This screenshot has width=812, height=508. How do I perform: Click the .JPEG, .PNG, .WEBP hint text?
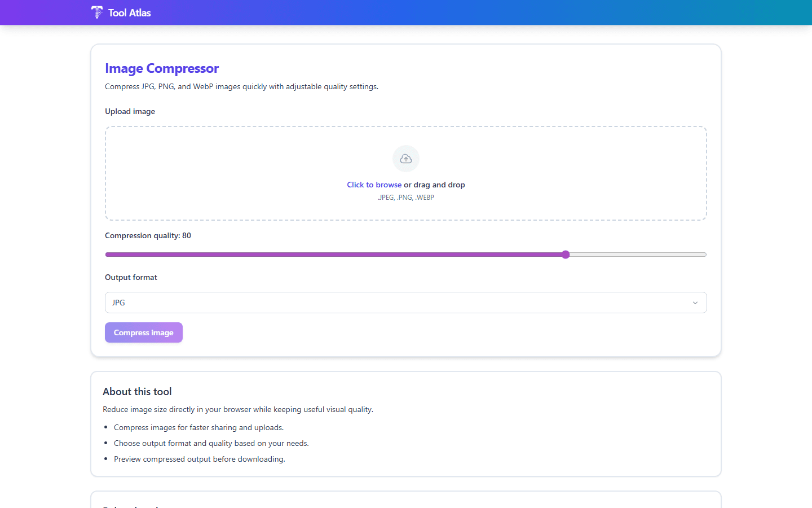click(406, 197)
